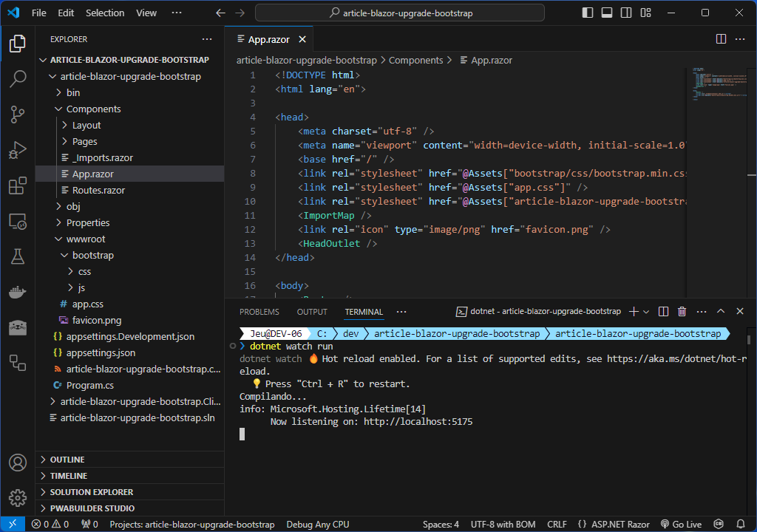This screenshot has height=532, width=757.
Task: Collapse the wwwroot folder
Action: 129,239
